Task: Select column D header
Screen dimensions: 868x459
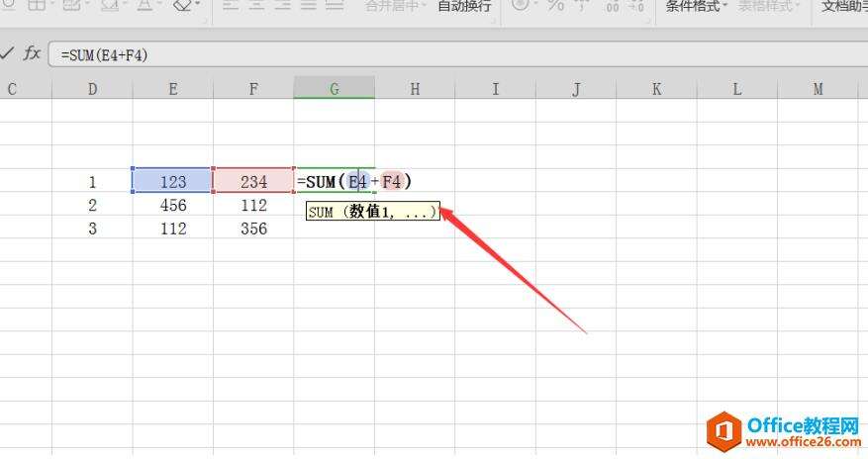Action: [92, 88]
